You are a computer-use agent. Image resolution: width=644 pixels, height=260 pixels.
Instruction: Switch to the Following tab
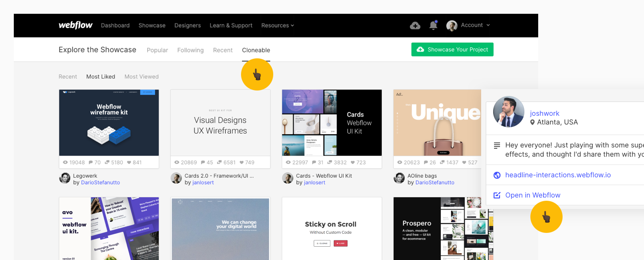(190, 50)
